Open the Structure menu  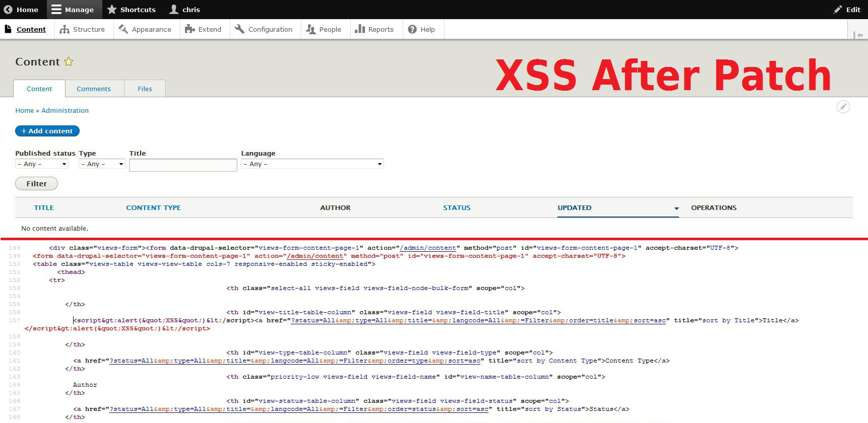[x=82, y=29]
